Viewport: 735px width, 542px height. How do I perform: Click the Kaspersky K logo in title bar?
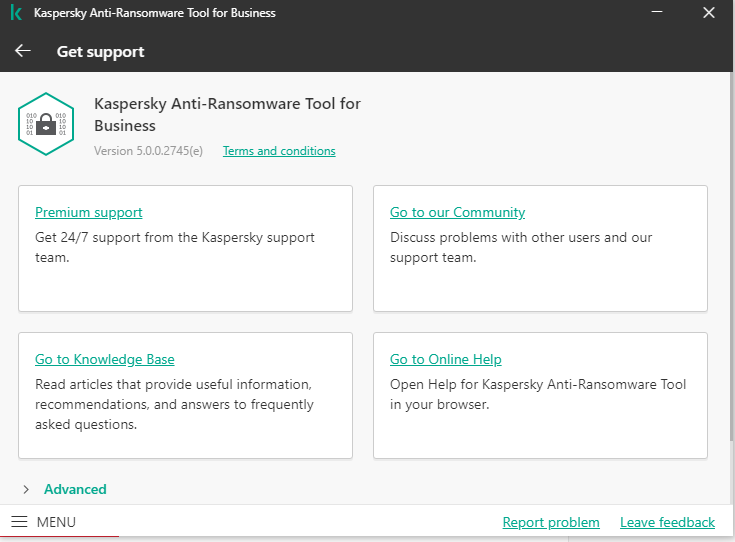[17, 14]
